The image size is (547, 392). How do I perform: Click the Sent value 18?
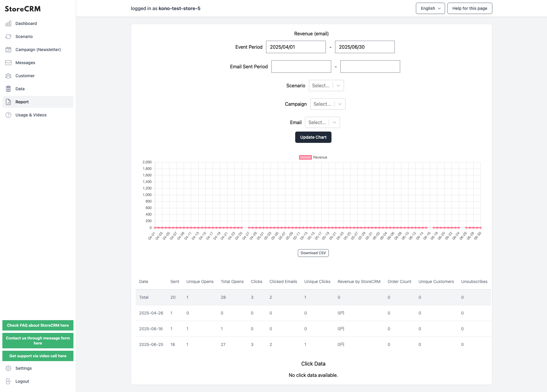tap(173, 344)
